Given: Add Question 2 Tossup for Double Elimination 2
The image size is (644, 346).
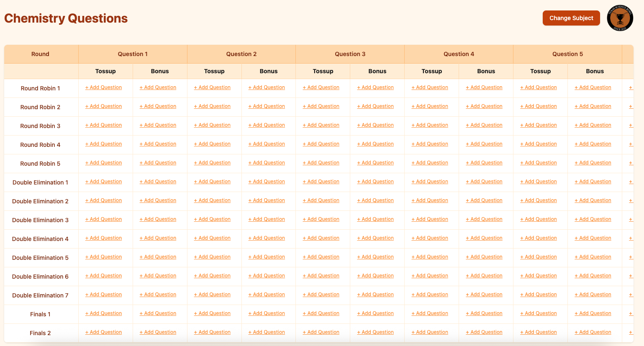Looking at the screenshot, I should (x=212, y=200).
